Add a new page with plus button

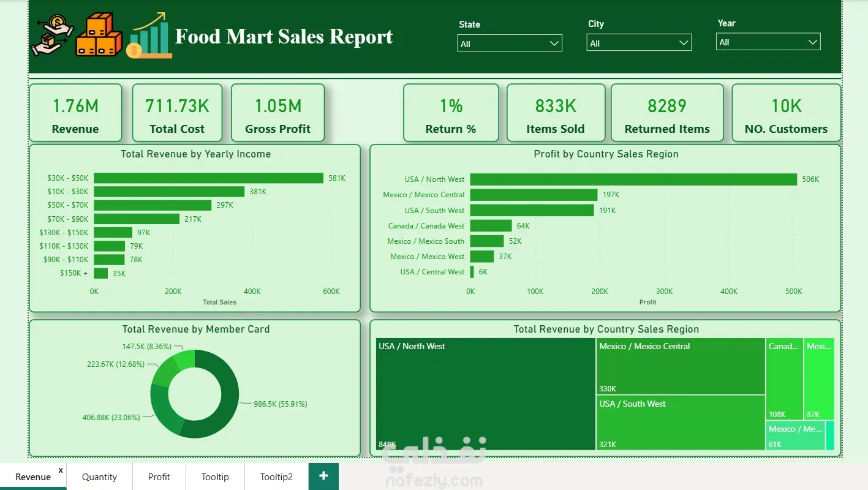click(323, 476)
